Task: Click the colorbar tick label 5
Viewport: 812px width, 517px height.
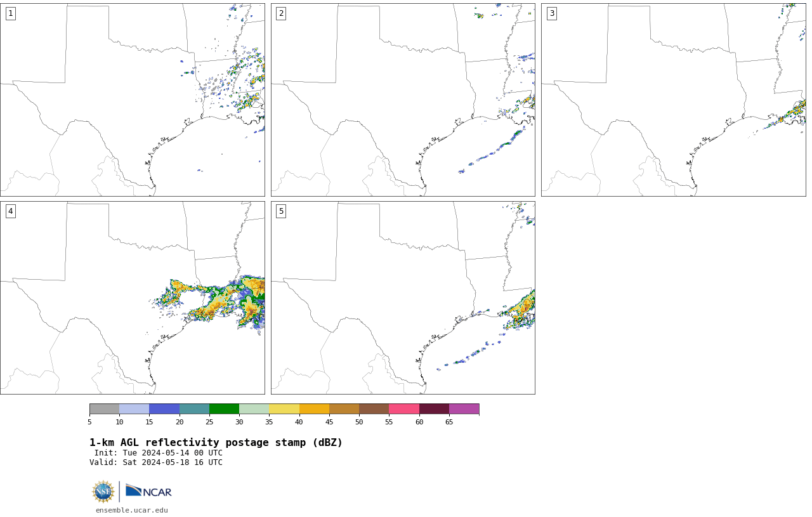Action: pos(89,422)
